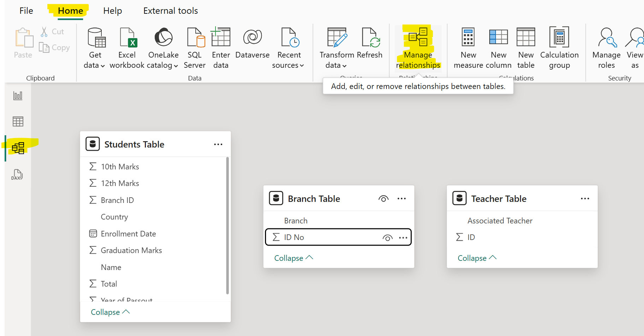This screenshot has height=336, width=644.
Task: Collapse the Teacher Table field list
Action: (x=476, y=258)
